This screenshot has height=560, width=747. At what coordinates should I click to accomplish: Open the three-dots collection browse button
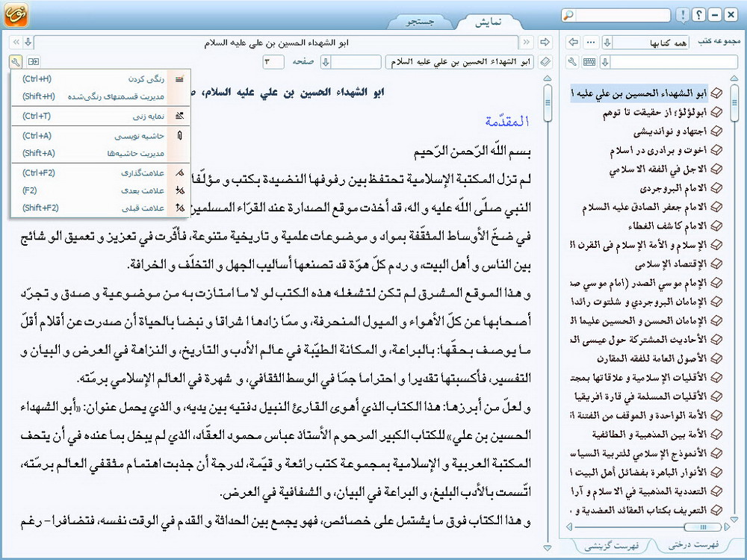coord(591,42)
